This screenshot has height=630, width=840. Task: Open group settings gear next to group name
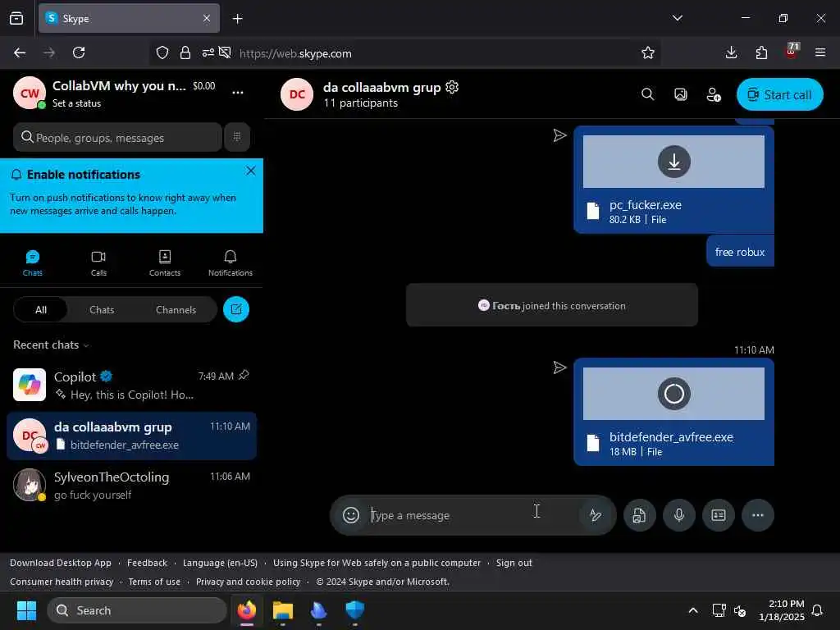[x=452, y=87]
